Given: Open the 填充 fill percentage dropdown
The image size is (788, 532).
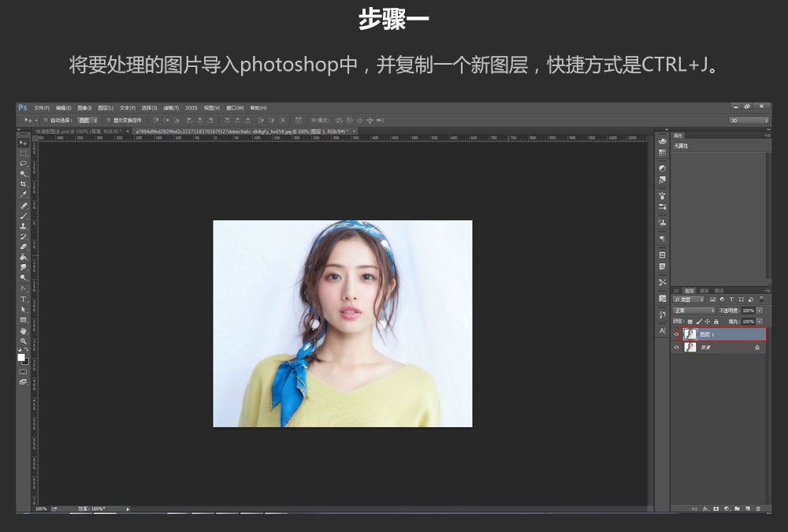Looking at the screenshot, I should (760, 322).
